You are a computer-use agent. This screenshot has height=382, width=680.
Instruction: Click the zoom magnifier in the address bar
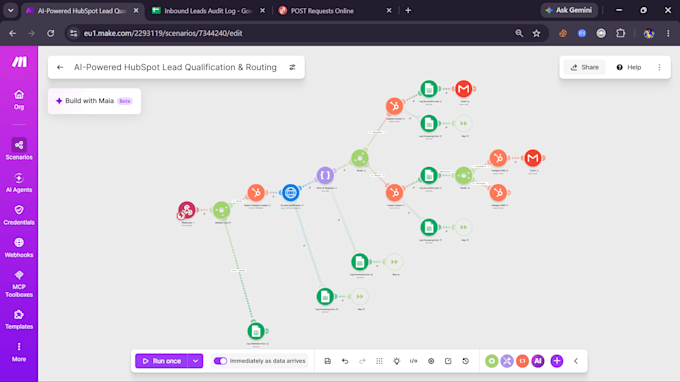coord(519,33)
